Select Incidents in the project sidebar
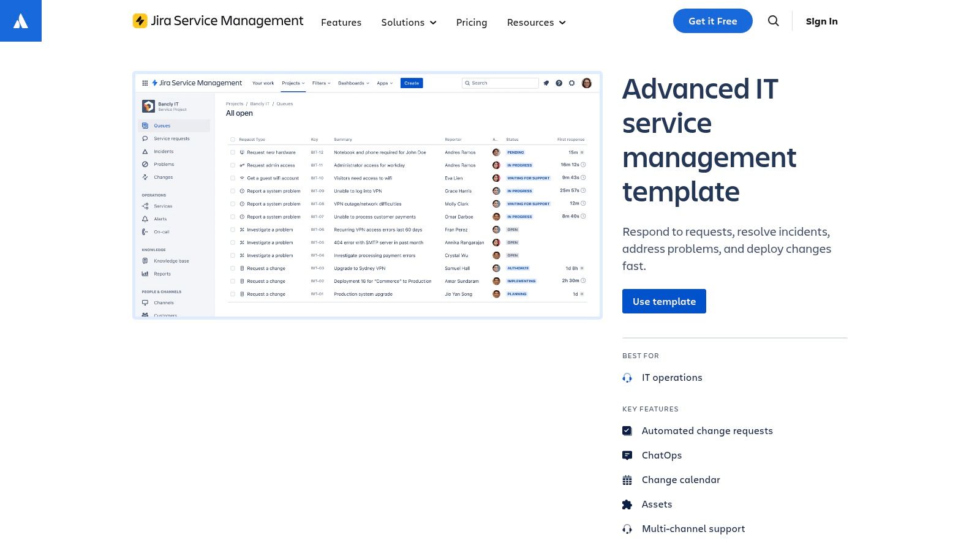This screenshot has height=551, width=980. click(163, 151)
